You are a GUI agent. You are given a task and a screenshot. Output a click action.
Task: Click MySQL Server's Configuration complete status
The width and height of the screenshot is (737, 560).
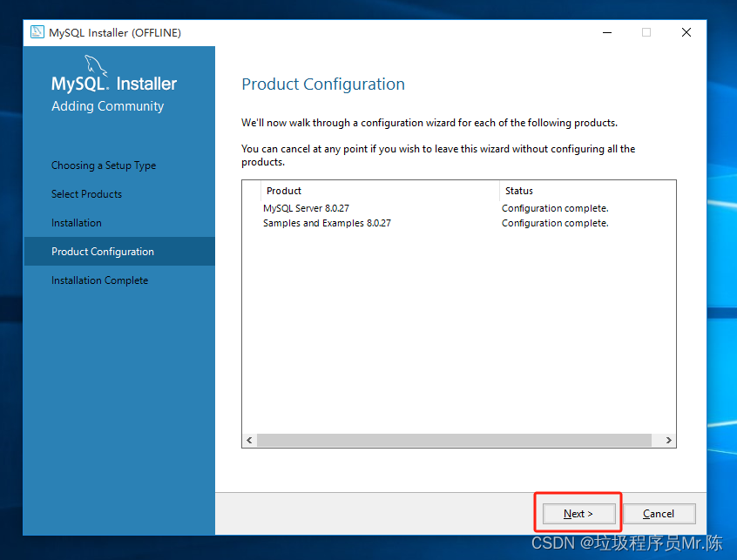555,208
